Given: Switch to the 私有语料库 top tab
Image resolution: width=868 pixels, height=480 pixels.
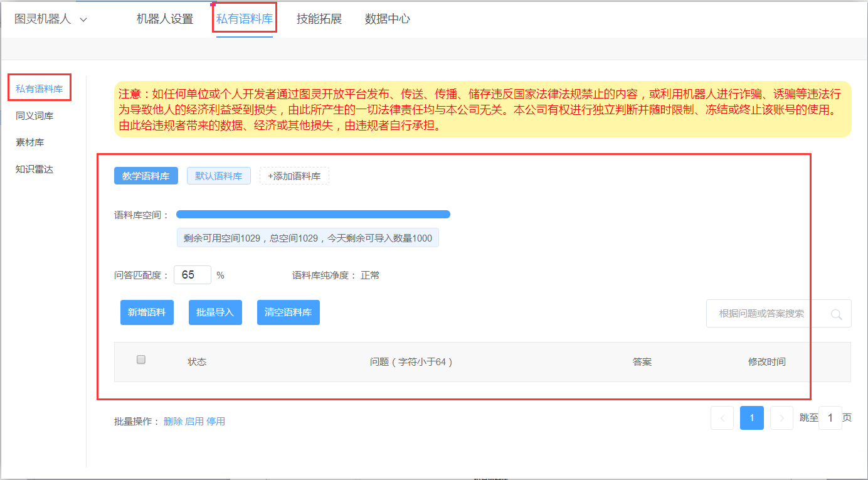Looking at the screenshot, I should pos(245,19).
